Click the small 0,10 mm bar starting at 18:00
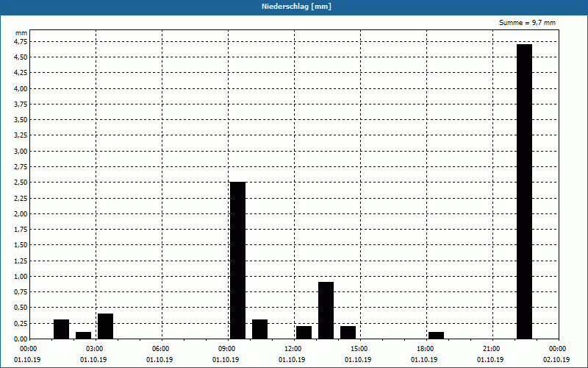 tap(436, 336)
